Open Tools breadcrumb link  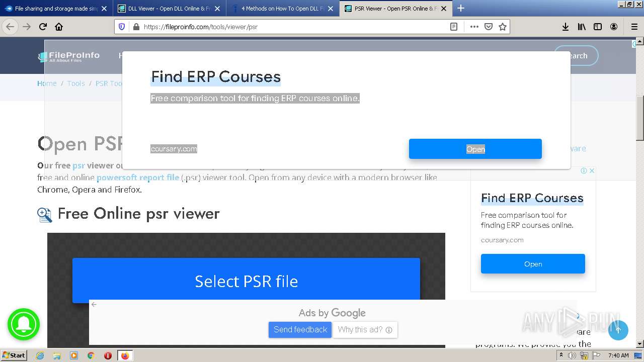(76, 83)
